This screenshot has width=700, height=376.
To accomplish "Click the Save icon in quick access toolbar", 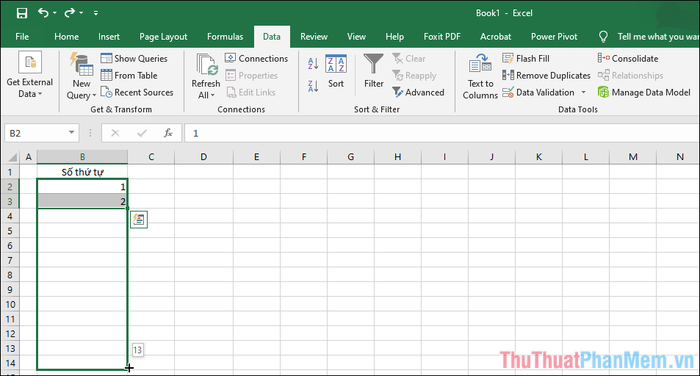I will tap(21, 13).
